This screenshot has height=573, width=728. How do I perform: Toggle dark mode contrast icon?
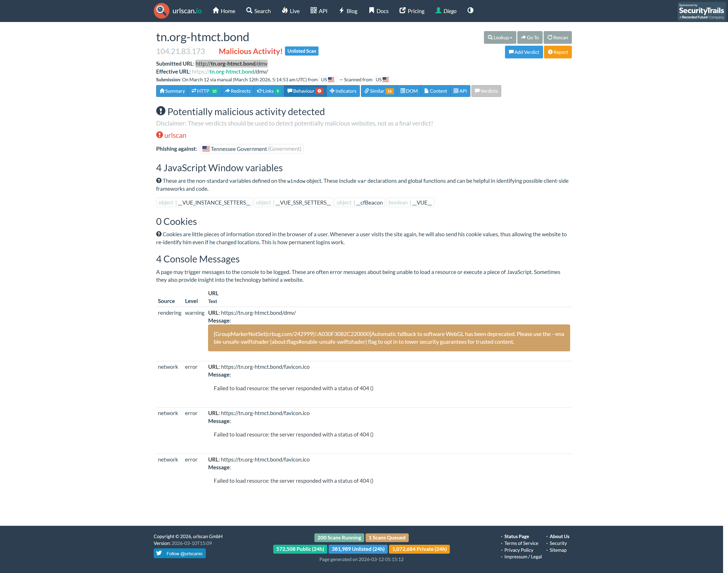pyautogui.click(x=470, y=10)
